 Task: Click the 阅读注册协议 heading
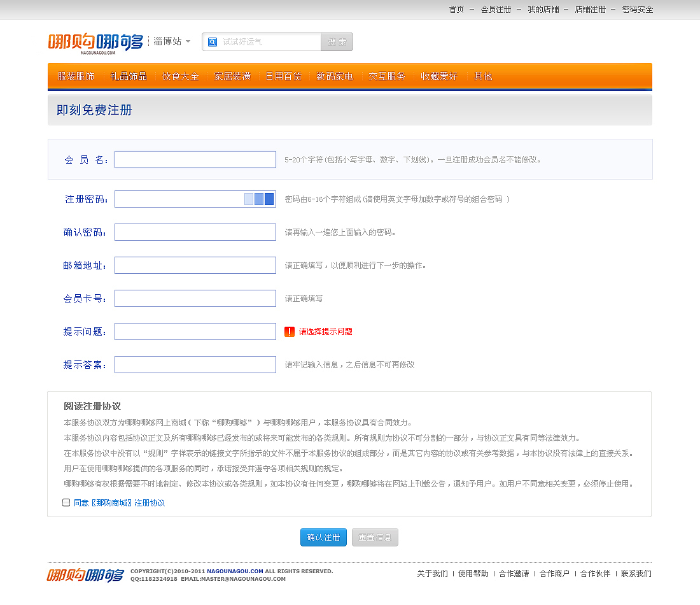92,406
